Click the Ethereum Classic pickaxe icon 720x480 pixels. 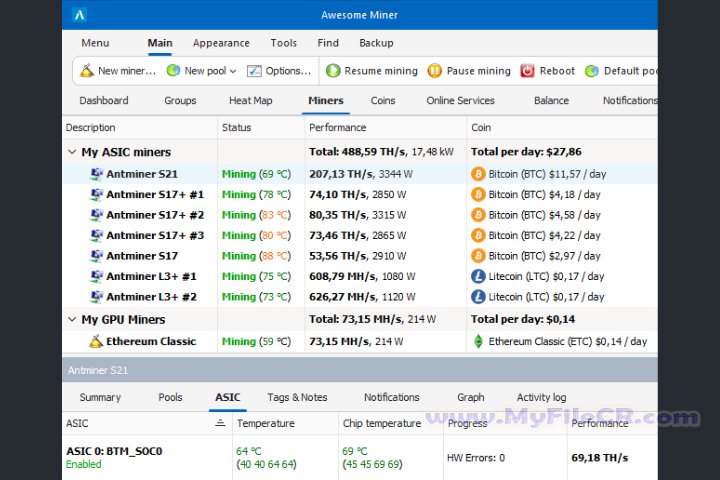tap(96, 341)
